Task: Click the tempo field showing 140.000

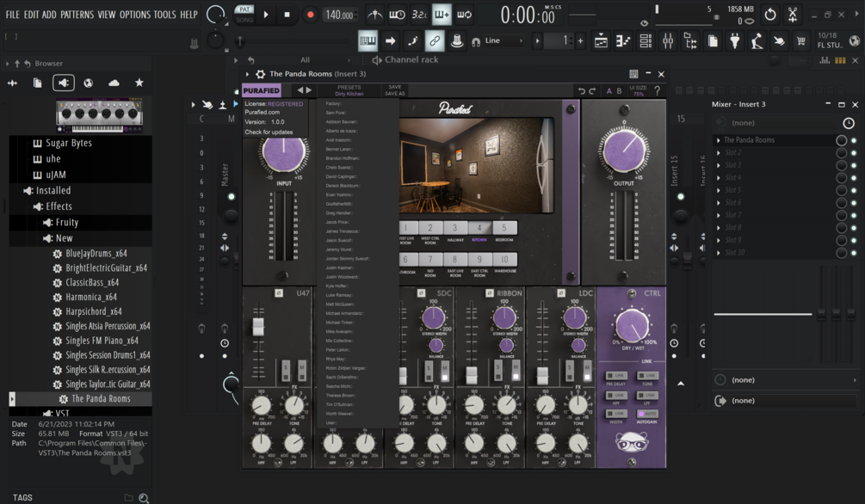Action: (x=340, y=15)
